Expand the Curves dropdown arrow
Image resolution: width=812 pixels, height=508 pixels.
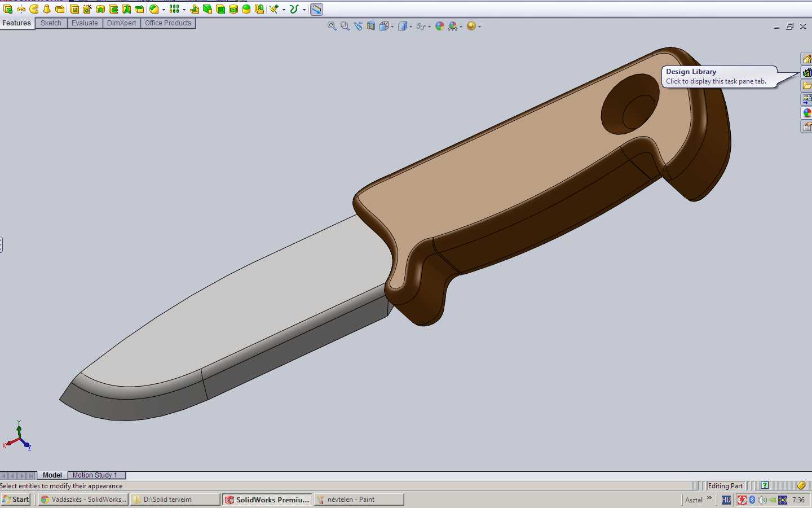304,10
